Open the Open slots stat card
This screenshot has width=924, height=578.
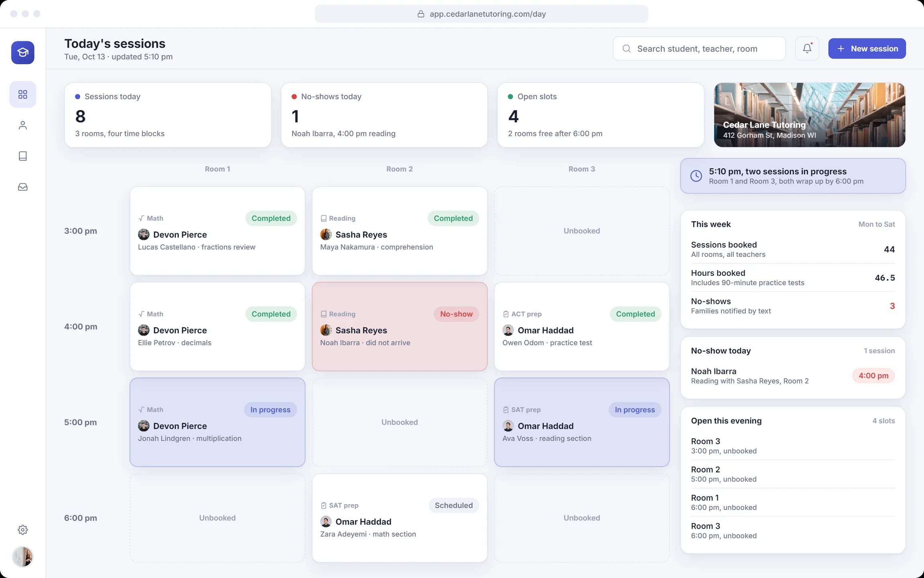[x=600, y=115]
